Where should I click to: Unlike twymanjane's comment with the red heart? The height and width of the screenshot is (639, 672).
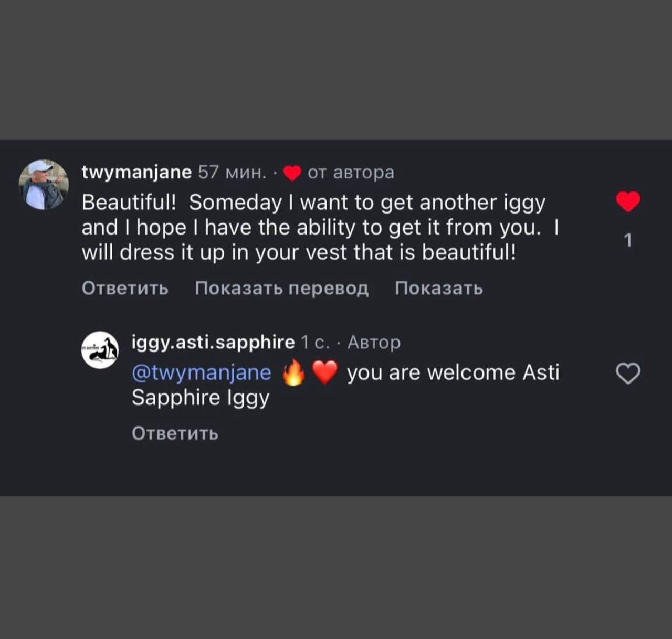tap(628, 201)
